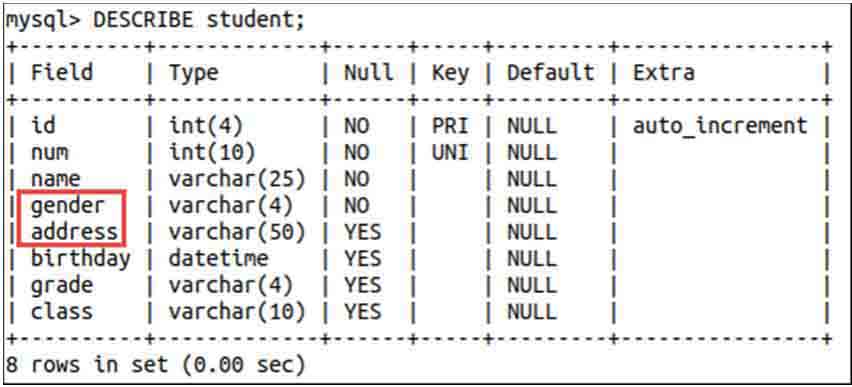Select the 'Type' column header
The width and height of the screenshot is (852, 387).
[193, 73]
